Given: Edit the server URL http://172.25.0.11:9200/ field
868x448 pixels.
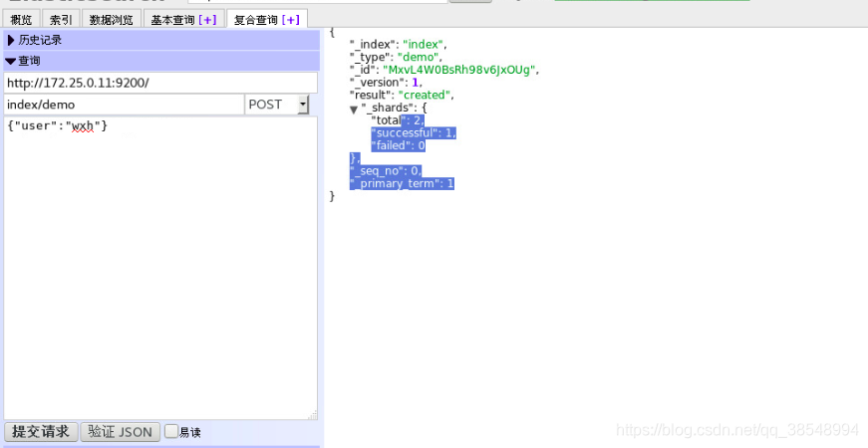Looking at the screenshot, I should [x=160, y=83].
